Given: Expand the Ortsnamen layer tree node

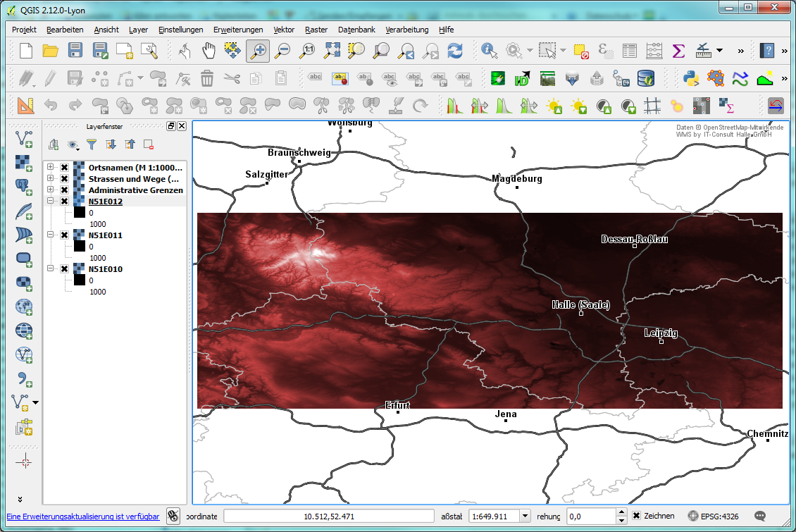Looking at the screenshot, I should coord(51,168).
